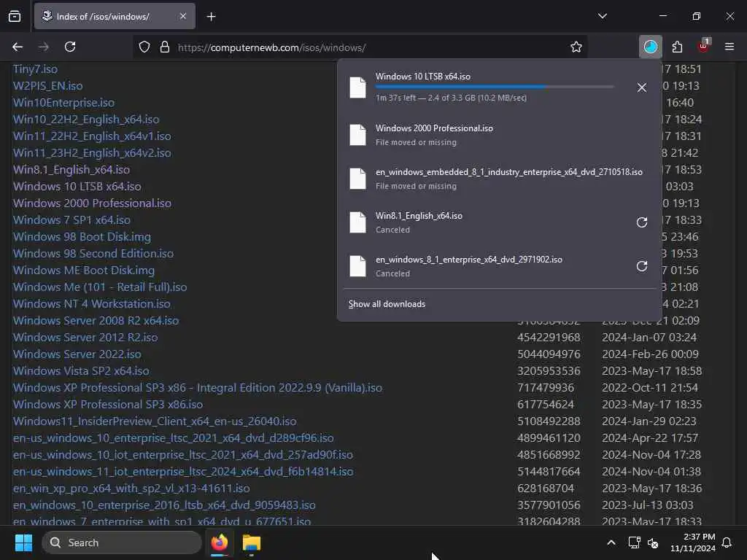Screen dimensions: 747x560
Task: Click file size 4542291968
Action: click(x=549, y=337)
